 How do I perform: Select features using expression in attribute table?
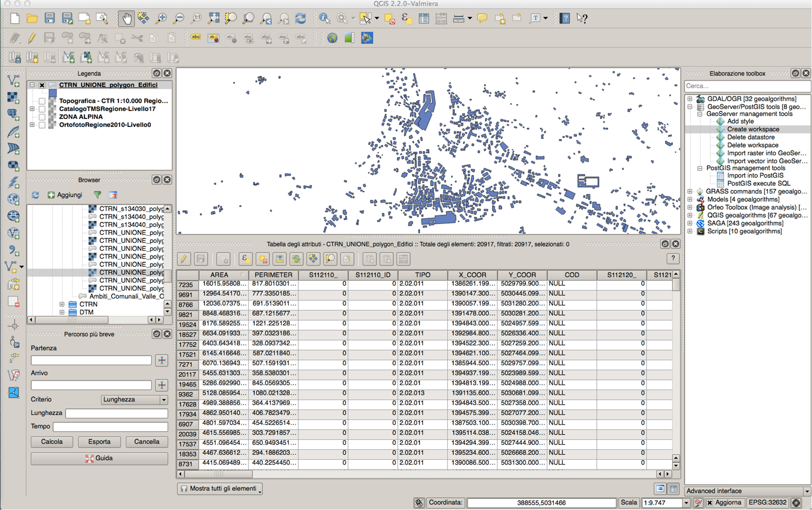coord(245,259)
